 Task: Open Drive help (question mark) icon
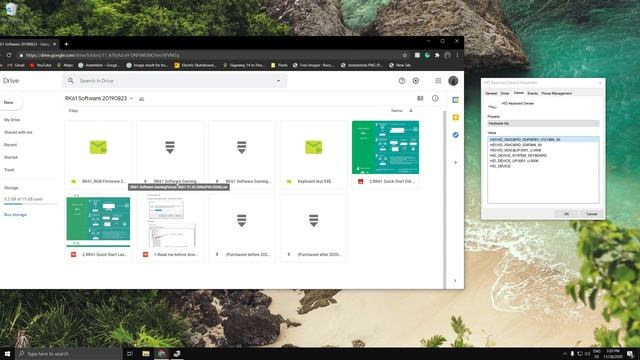[402, 81]
